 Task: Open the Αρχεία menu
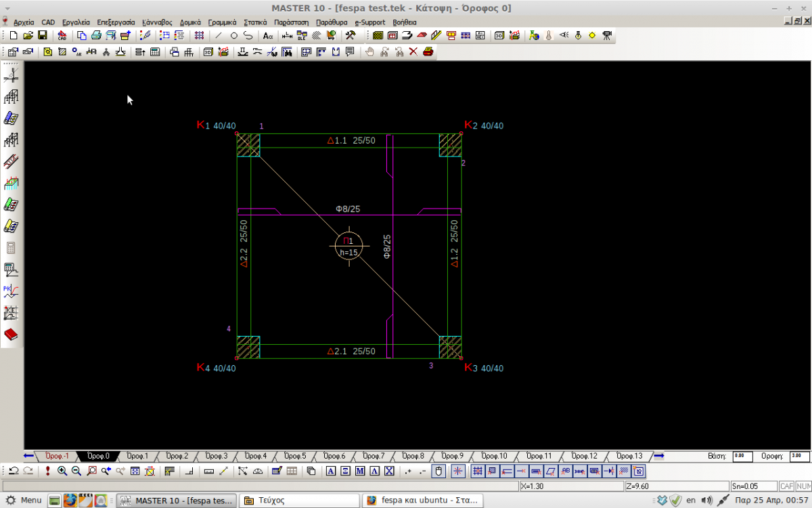coord(24,22)
